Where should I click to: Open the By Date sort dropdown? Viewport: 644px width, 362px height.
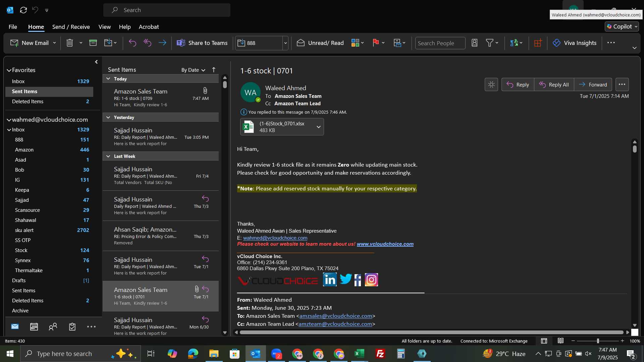tap(193, 70)
